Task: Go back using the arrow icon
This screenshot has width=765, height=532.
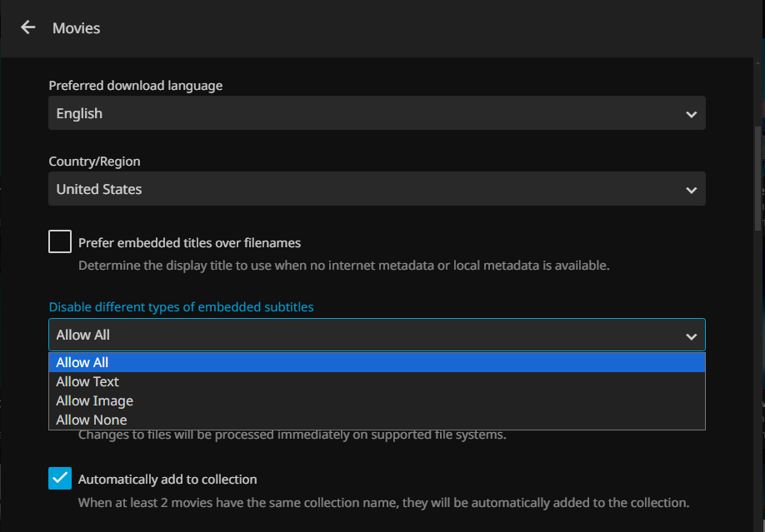Action: click(28, 27)
